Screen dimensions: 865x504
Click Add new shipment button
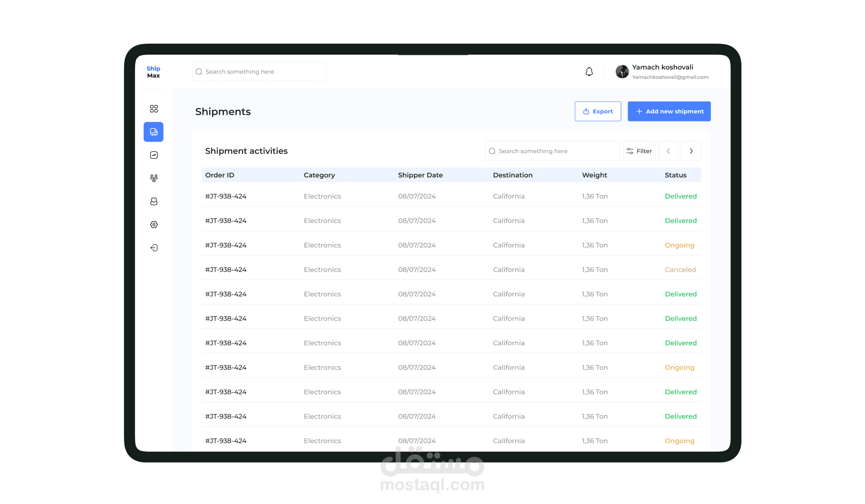[x=669, y=111]
